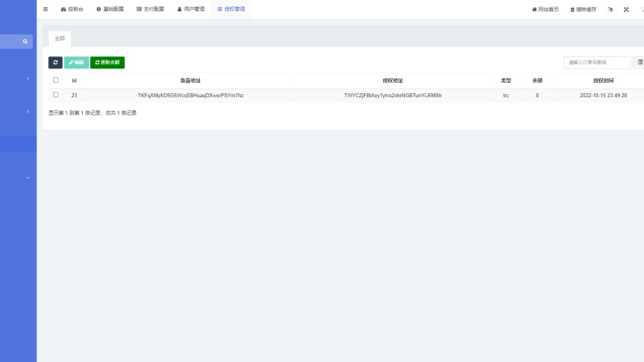Screen dimensions: 644x362
Task: Click the record count summary text
Action: (93, 113)
